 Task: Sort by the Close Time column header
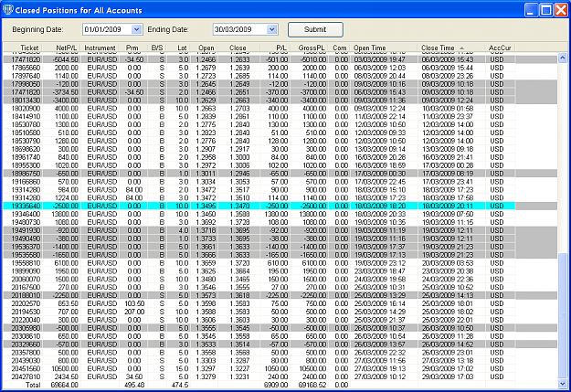tap(438, 48)
